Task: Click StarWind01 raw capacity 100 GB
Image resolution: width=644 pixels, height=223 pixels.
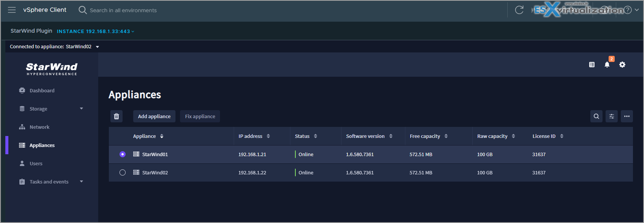Action: pyautogui.click(x=485, y=154)
